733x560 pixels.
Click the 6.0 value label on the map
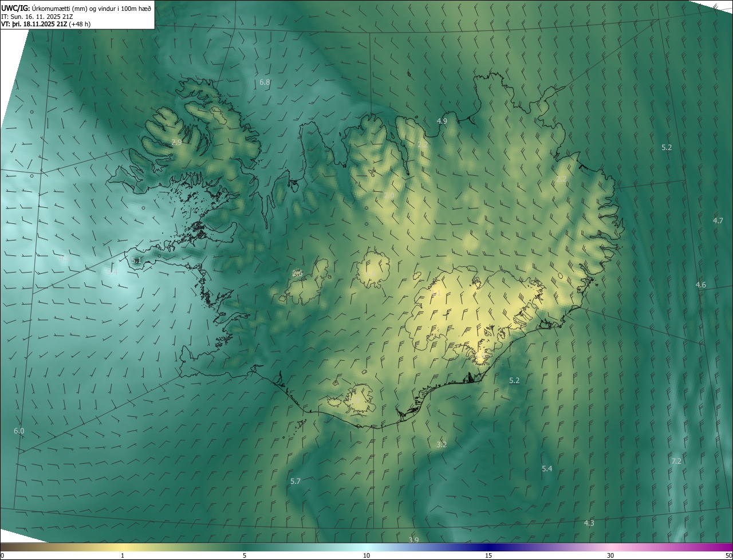tap(19, 431)
